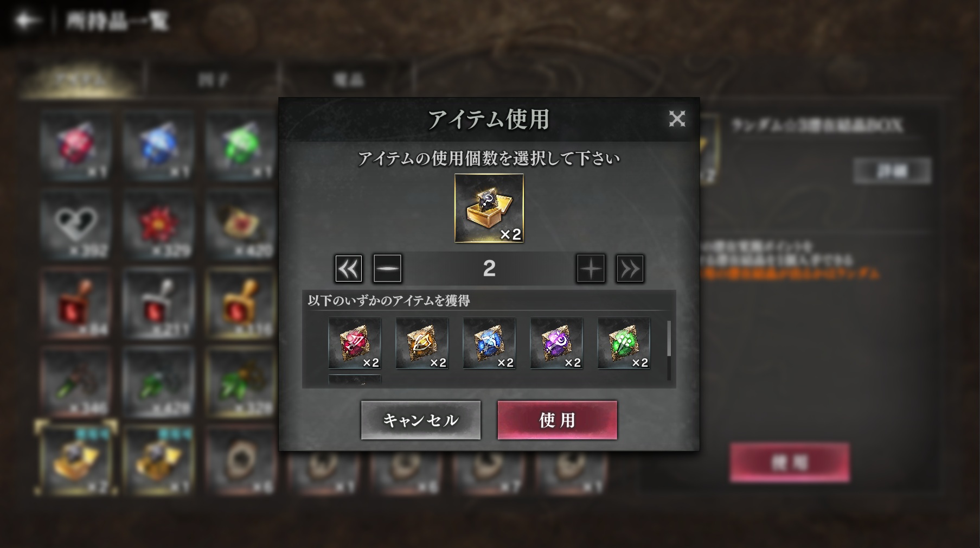Screen dimensions: 980x548
Task: Set quantity to minimum with double-left arrow
Action: coord(349,269)
